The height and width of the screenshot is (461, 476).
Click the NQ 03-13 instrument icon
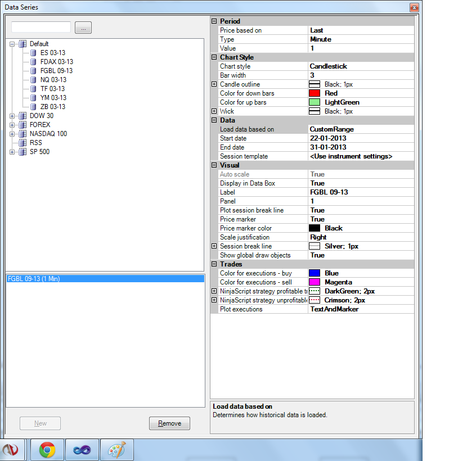(x=33, y=80)
